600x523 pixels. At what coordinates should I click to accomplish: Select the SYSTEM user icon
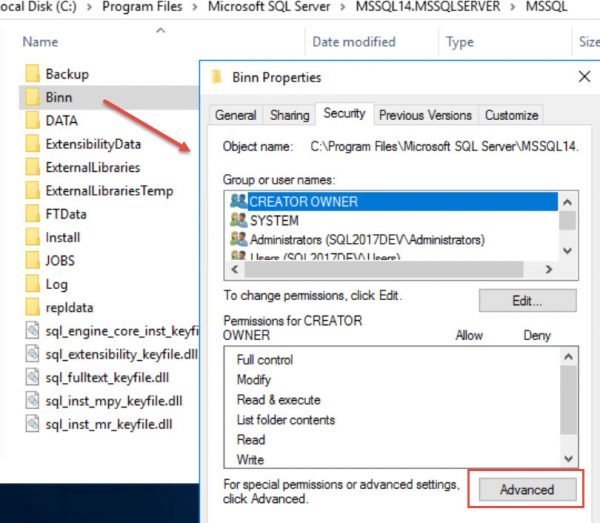coord(238,220)
